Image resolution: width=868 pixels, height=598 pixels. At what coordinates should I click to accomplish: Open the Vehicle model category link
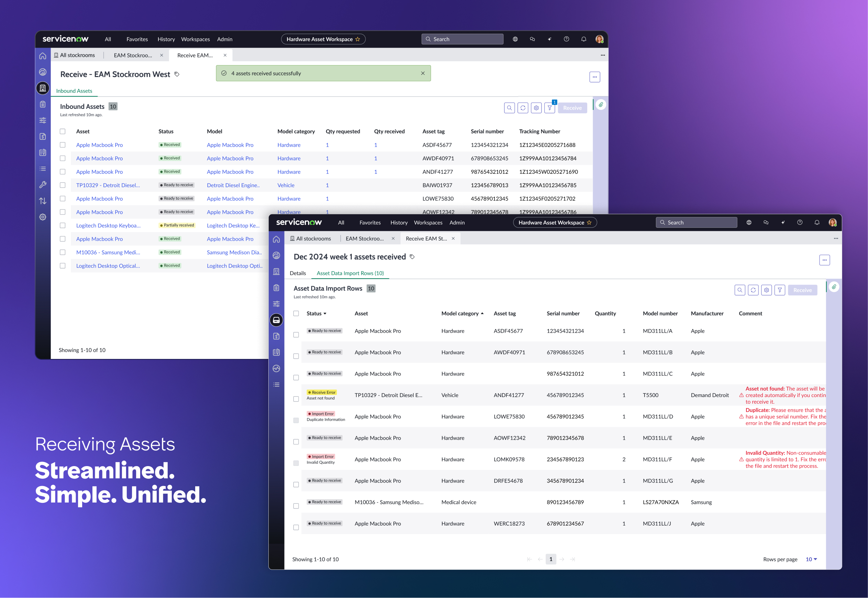(x=286, y=185)
